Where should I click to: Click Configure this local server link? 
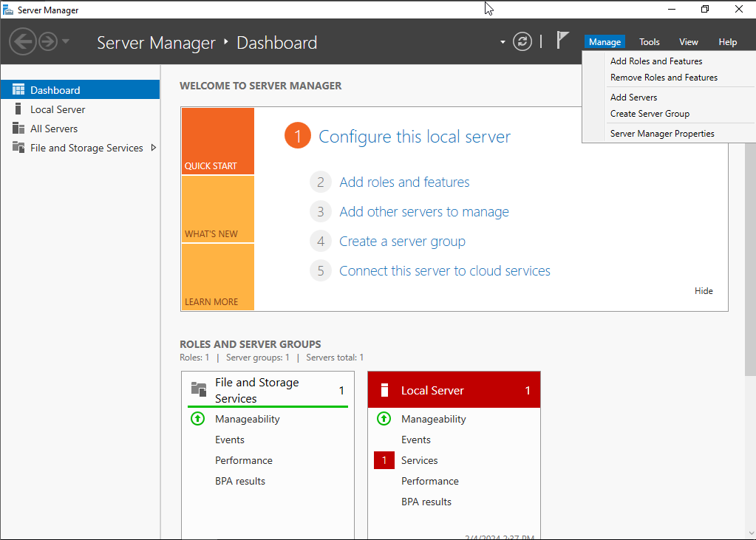414,137
